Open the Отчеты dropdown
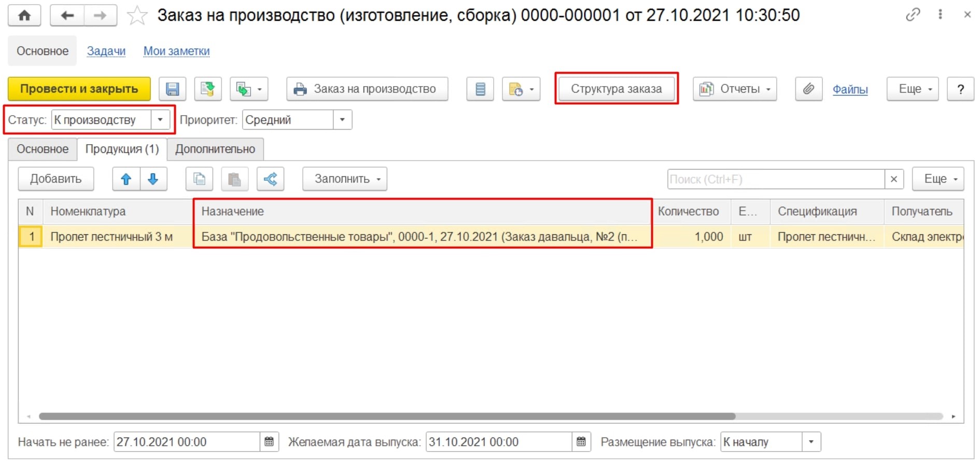 [735, 89]
